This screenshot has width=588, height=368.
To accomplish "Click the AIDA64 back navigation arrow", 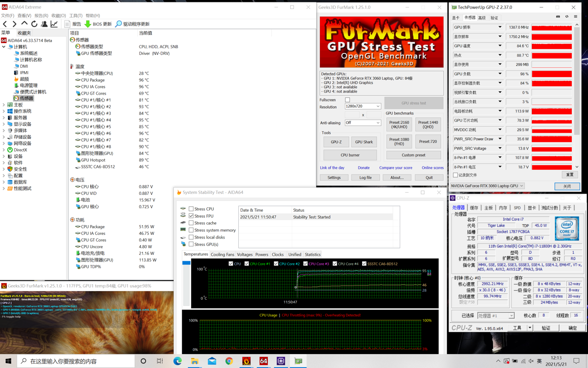I will click(x=5, y=24).
